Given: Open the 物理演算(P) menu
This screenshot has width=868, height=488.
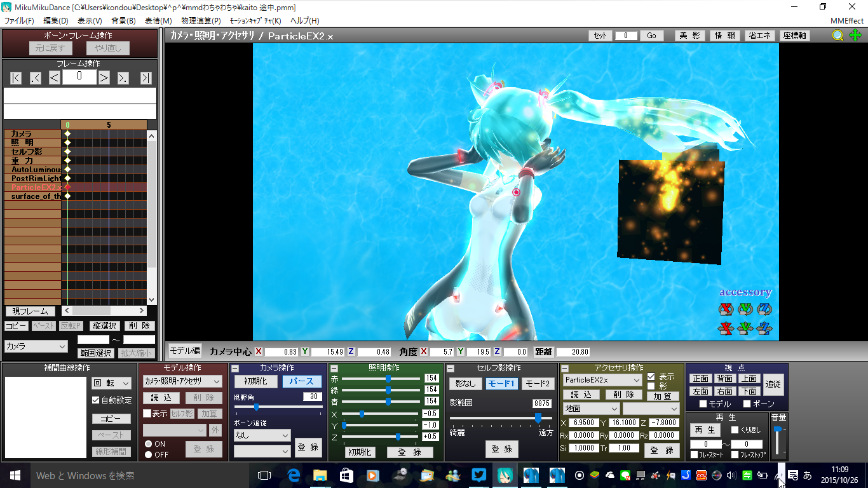Looking at the screenshot, I should click(x=201, y=20).
